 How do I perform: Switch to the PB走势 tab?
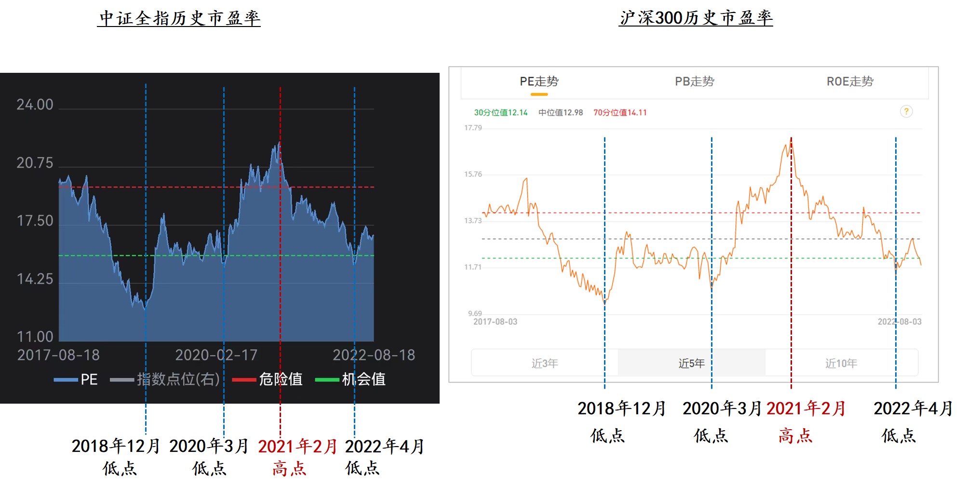coord(694,81)
